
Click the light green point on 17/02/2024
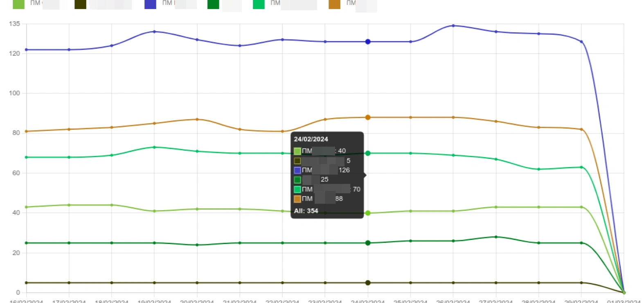click(x=69, y=205)
